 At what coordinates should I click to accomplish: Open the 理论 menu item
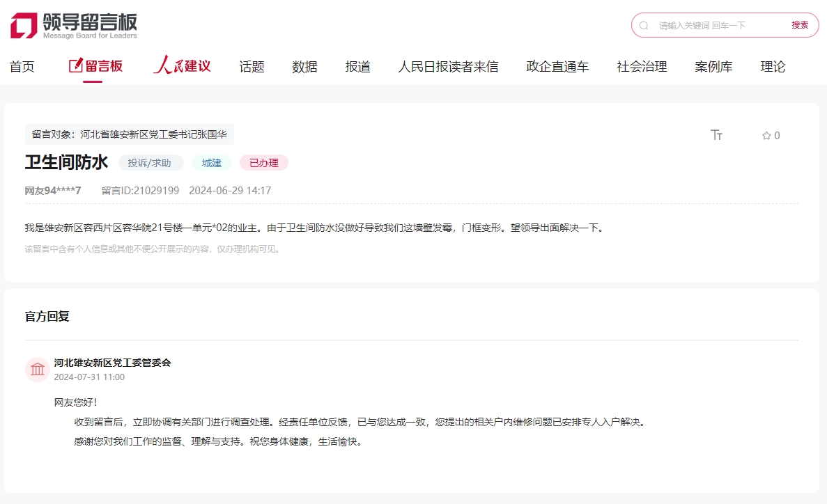773,67
